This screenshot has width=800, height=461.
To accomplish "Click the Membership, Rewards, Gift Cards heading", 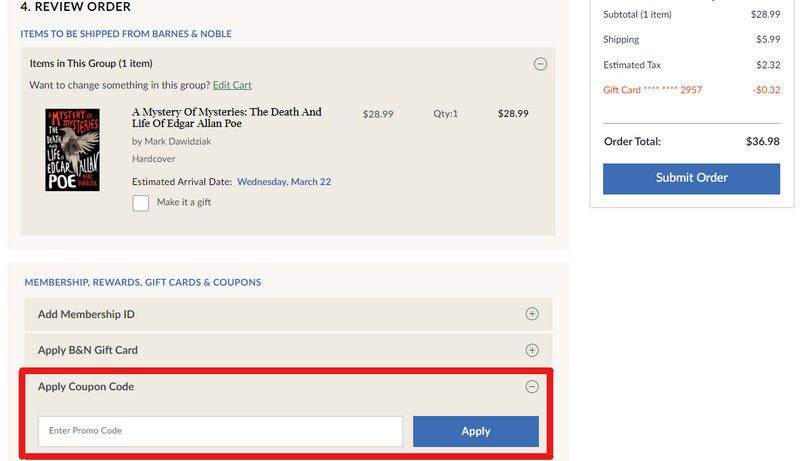I will [x=143, y=283].
